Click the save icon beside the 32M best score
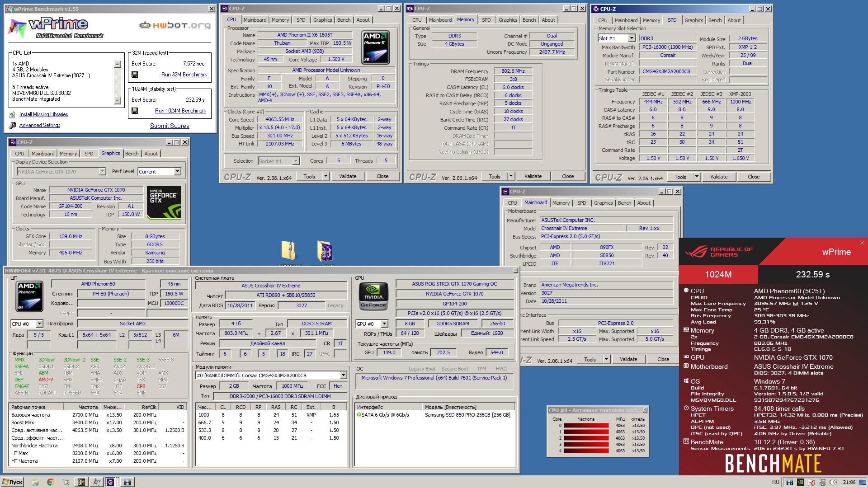This screenshot has height=488, width=868. (135, 75)
